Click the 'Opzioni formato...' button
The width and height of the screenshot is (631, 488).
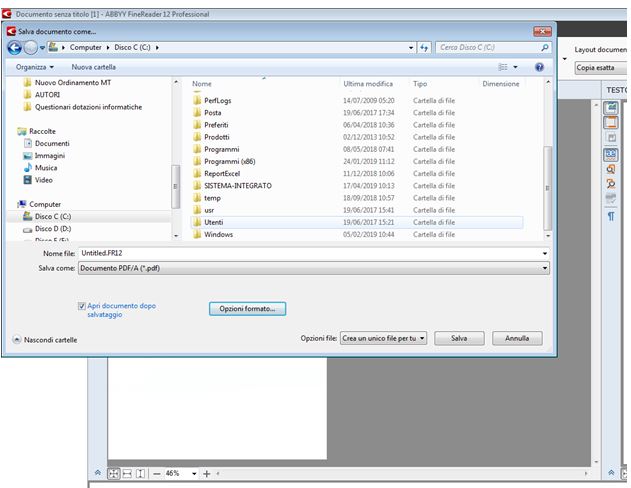[x=247, y=309]
